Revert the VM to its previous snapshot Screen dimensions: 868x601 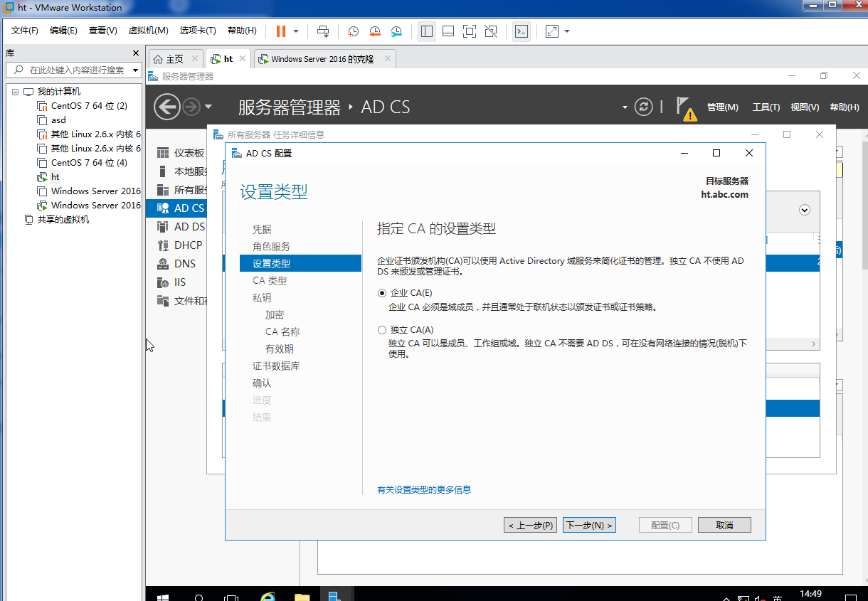click(x=375, y=31)
